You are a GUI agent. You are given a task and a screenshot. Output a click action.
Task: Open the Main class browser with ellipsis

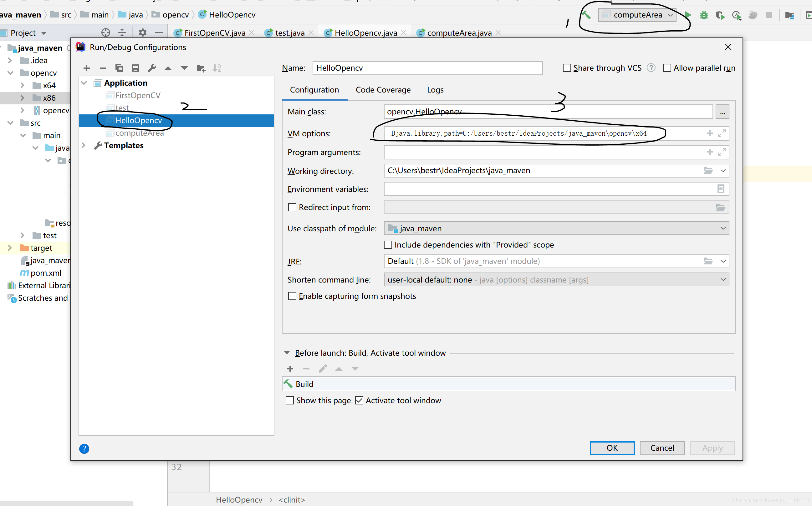(722, 112)
